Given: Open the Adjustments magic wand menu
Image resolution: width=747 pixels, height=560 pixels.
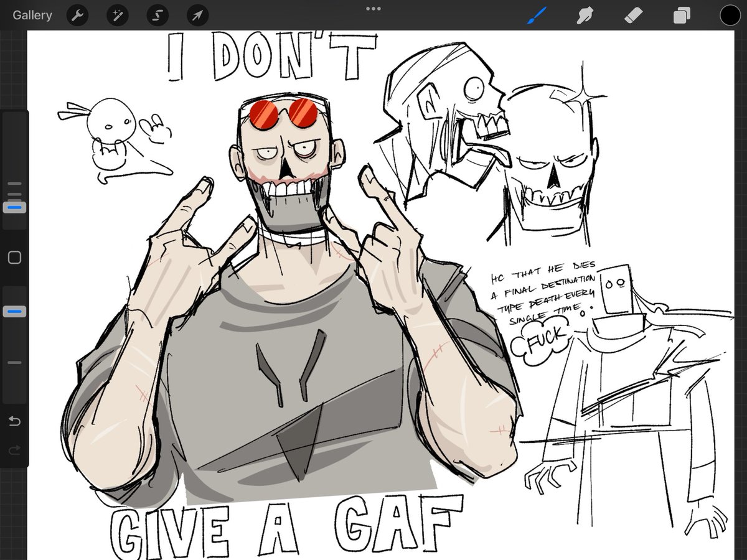Looking at the screenshot, I should point(116,16).
